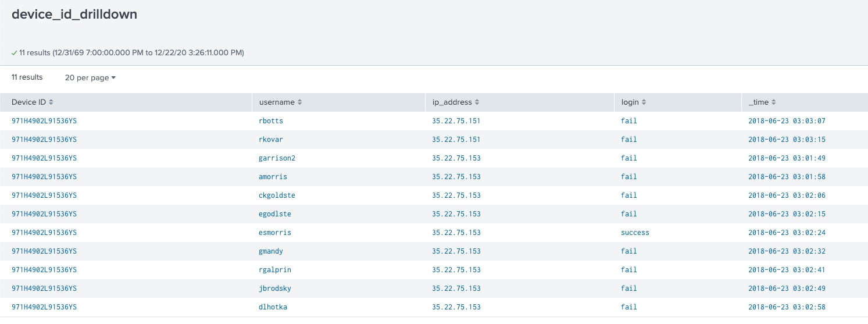Click username rkovar
This screenshot has width=868, height=324.
click(271, 140)
